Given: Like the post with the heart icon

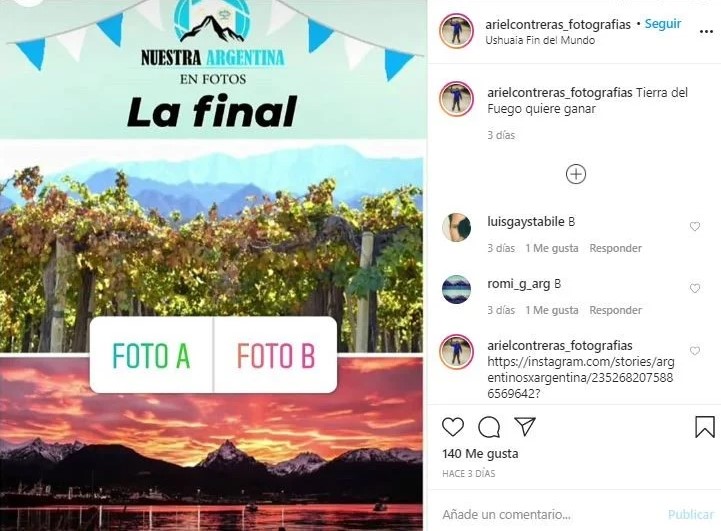Looking at the screenshot, I should tap(453, 427).
